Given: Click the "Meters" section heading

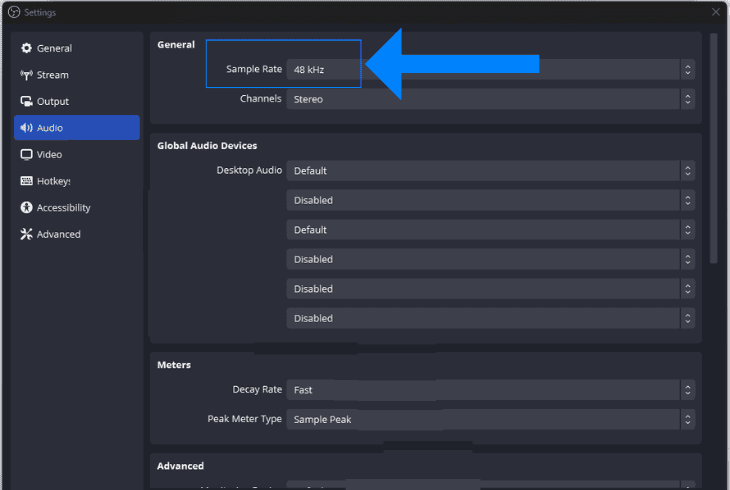Looking at the screenshot, I should (174, 365).
